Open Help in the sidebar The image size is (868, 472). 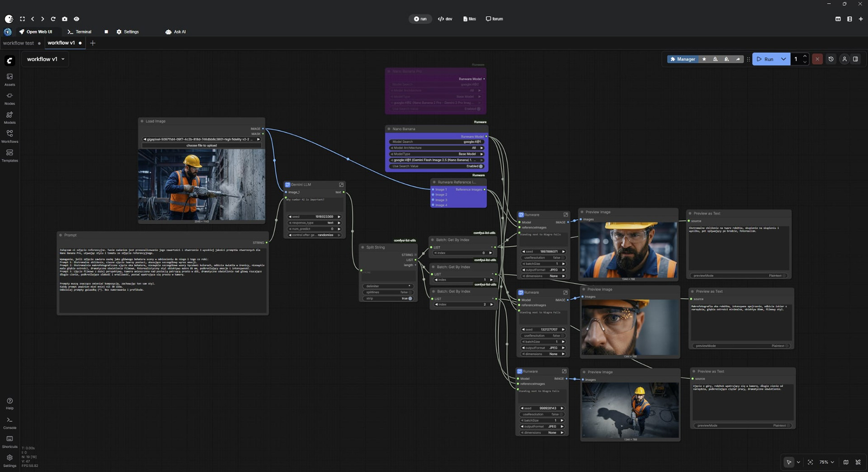click(x=9, y=404)
